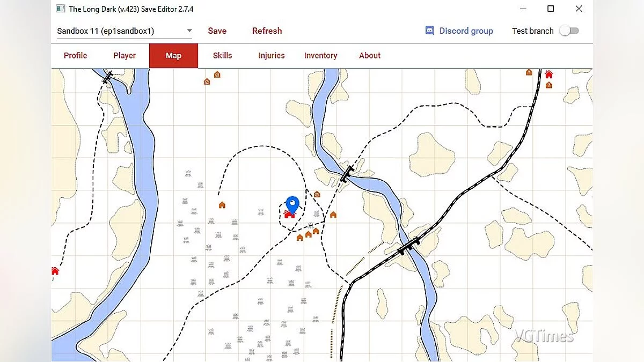Click the Refresh button

point(267,31)
